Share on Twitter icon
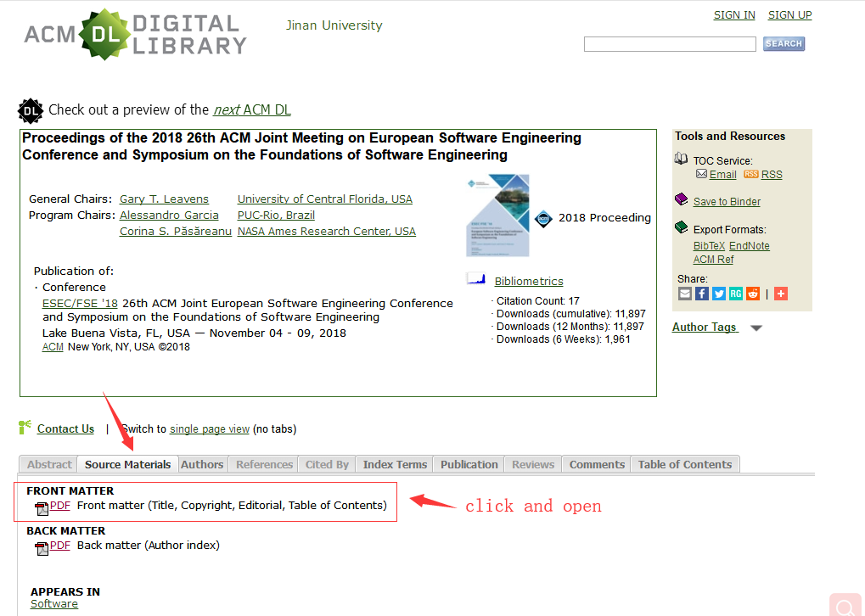 click(719, 294)
